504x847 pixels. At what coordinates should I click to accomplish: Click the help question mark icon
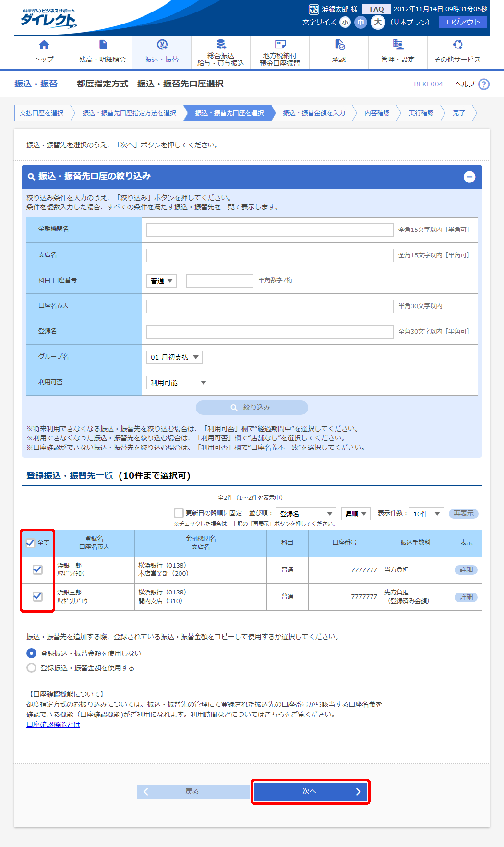click(x=484, y=85)
